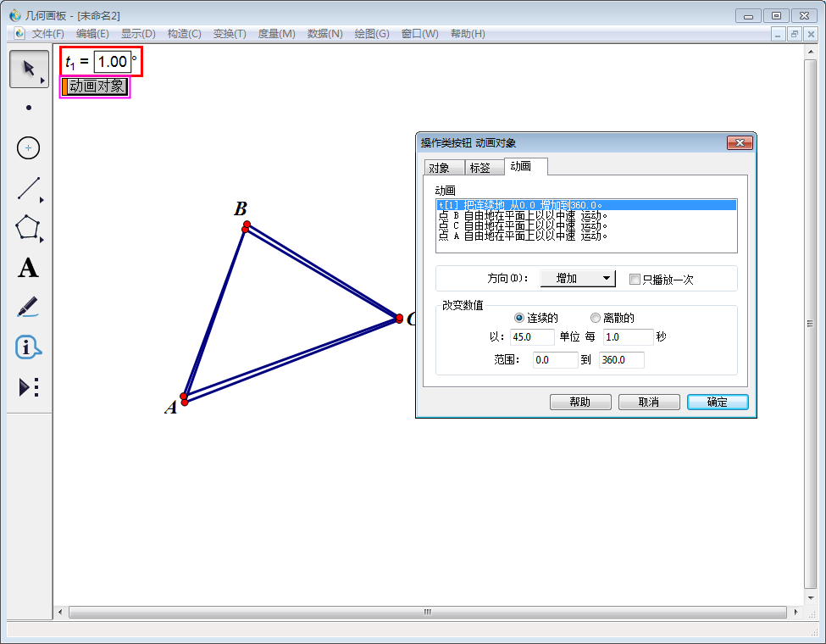Image resolution: width=826 pixels, height=644 pixels.
Task: Click the document icon in menu bar
Action: (x=19, y=34)
